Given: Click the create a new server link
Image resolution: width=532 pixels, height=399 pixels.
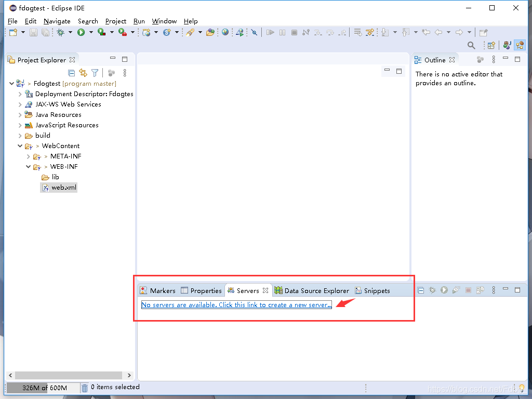Looking at the screenshot, I should 236,305.
